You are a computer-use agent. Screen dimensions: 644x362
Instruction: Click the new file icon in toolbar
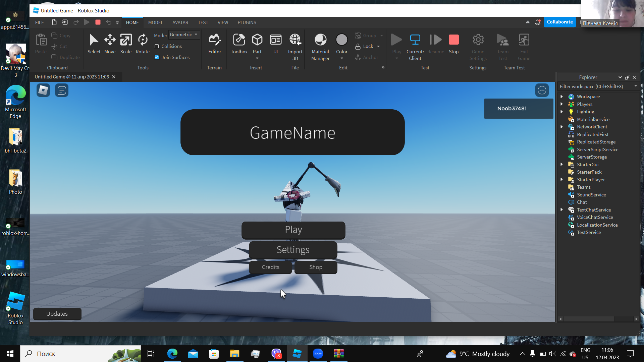[54, 22]
